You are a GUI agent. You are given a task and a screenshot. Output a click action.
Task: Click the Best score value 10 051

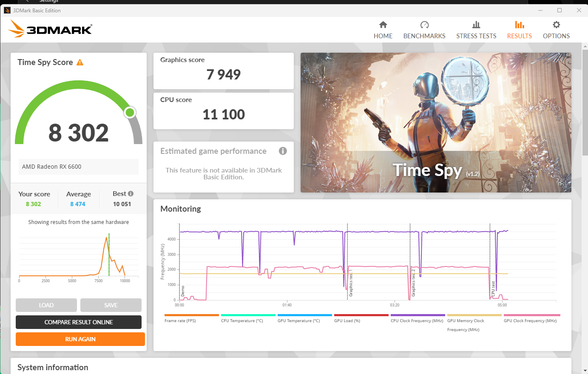(x=122, y=204)
